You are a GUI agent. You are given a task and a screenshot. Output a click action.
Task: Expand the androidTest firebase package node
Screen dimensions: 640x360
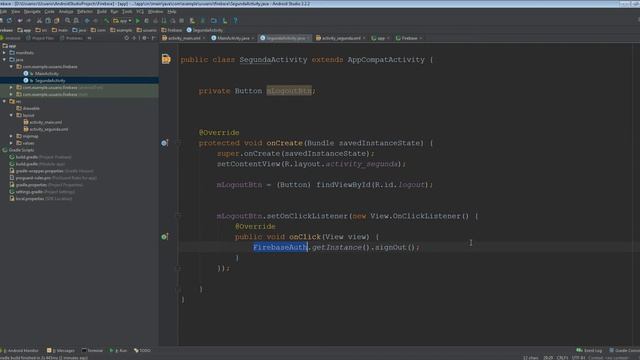[x=11, y=87]
